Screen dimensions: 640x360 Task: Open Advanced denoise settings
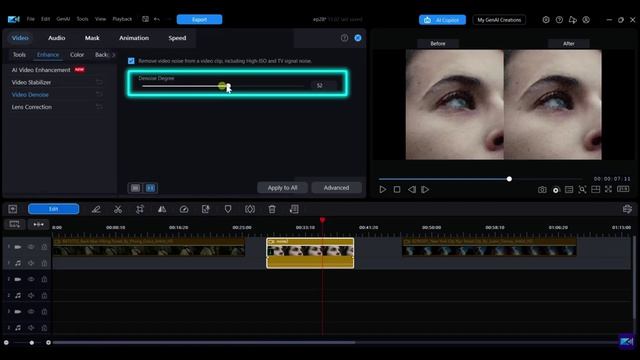[x=336, y=188]
